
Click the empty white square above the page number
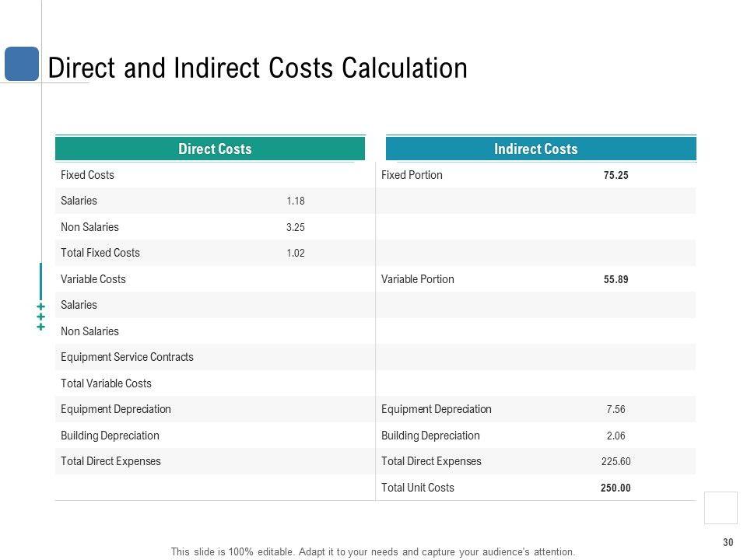point(721,508)
